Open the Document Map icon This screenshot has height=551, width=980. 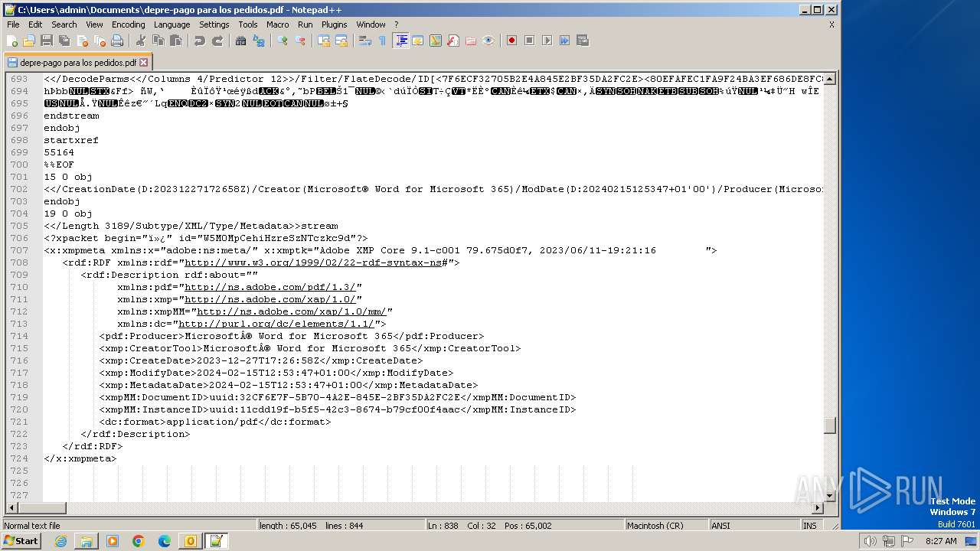(435, 41)
